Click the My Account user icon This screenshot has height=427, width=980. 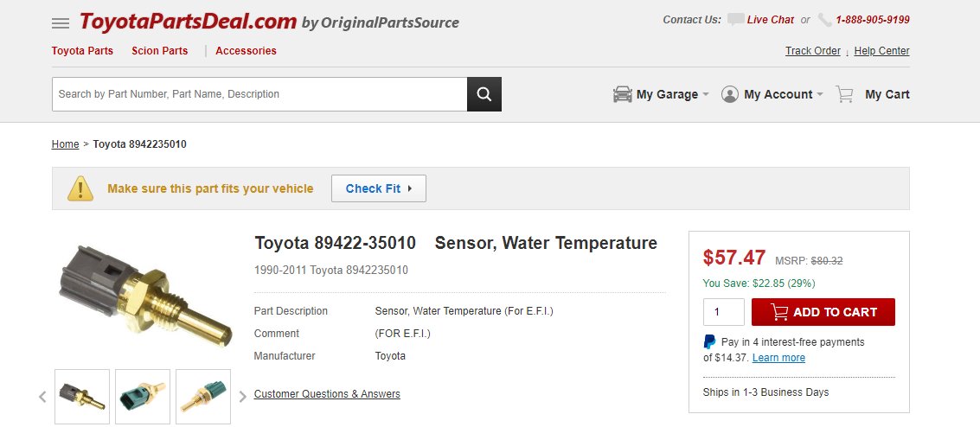tap(730, 94)
